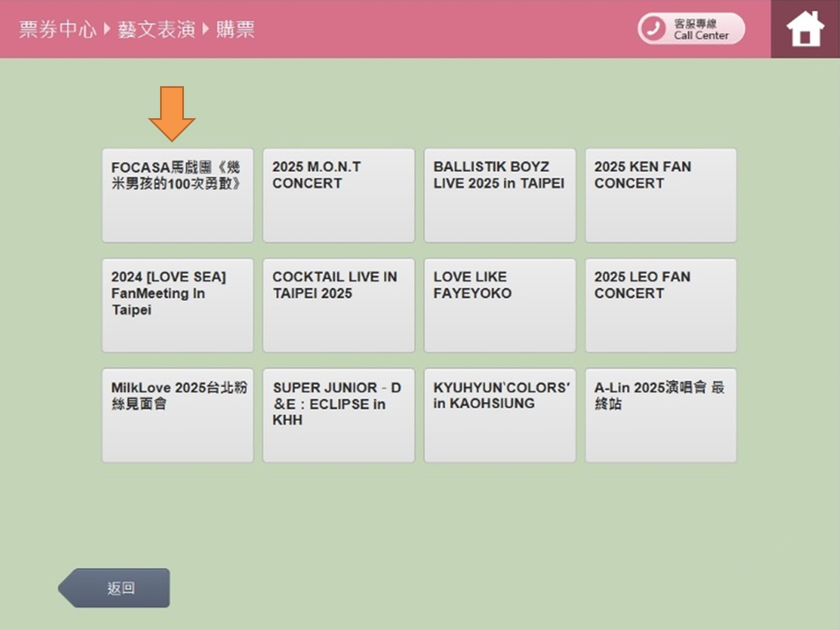840x630 pixels.
Task: Select MilkLove 2025台北粉絲見面會 tile
Action: pos(177,415)
